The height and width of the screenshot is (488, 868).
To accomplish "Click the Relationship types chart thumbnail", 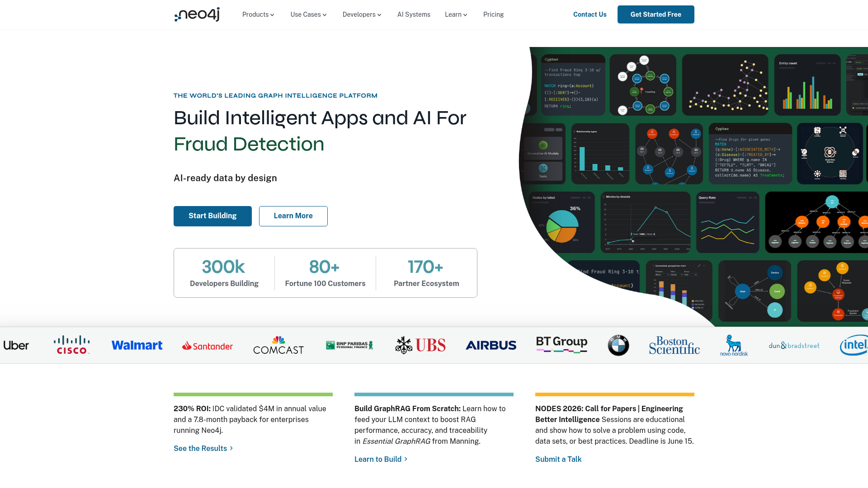I will point(600,154).
